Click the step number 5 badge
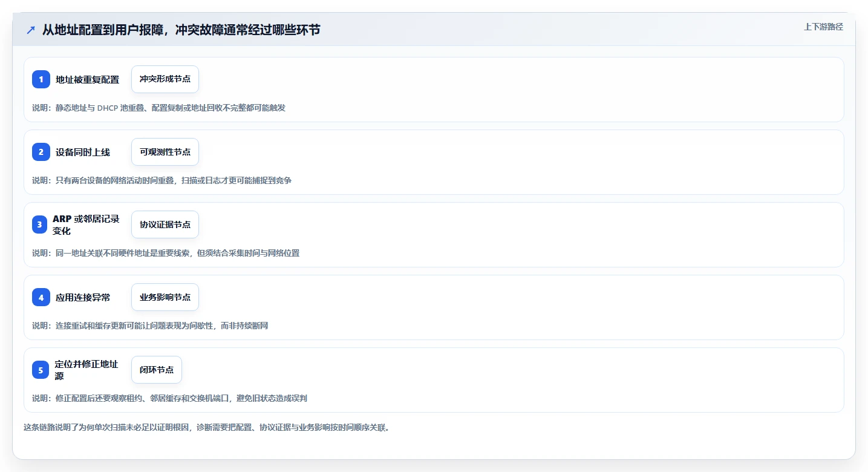The image size is (868, 472). pos(41,370)
